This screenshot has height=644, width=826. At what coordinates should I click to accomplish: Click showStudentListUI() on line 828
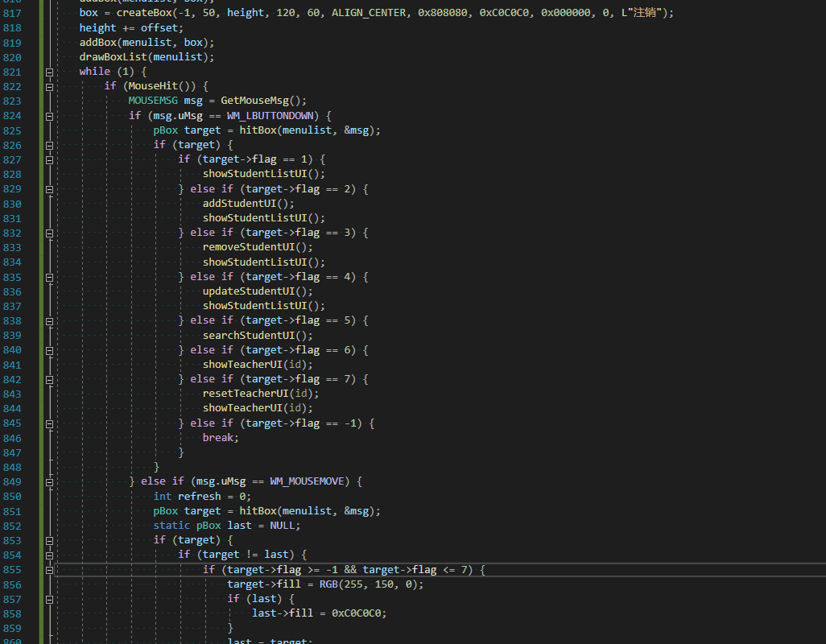263,174
